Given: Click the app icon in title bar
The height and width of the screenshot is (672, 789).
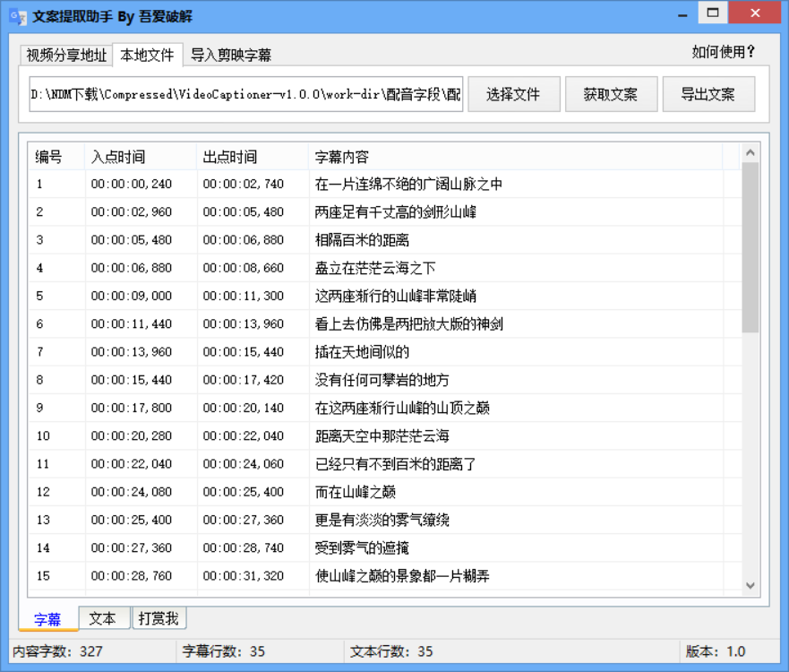Looking at the screenshot, I should click(x=13, y=13).
